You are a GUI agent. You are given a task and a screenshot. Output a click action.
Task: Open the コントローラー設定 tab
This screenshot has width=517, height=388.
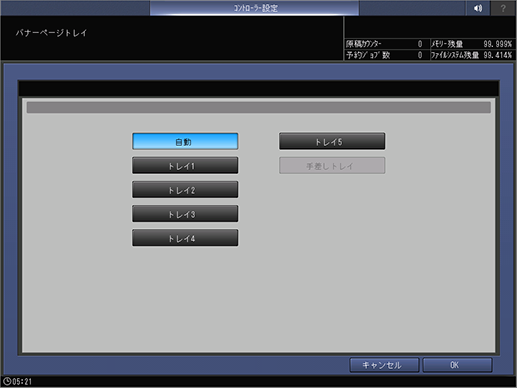point(254,8)
